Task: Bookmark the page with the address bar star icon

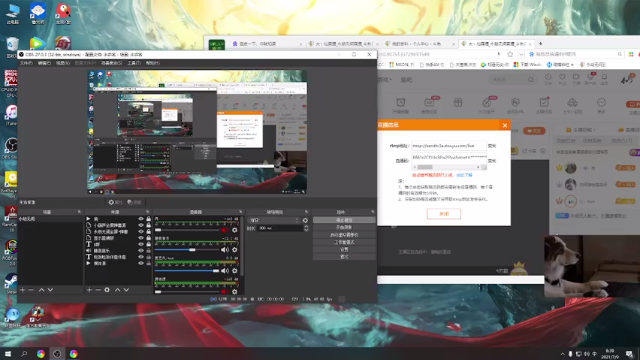Action: click(510, 54)
